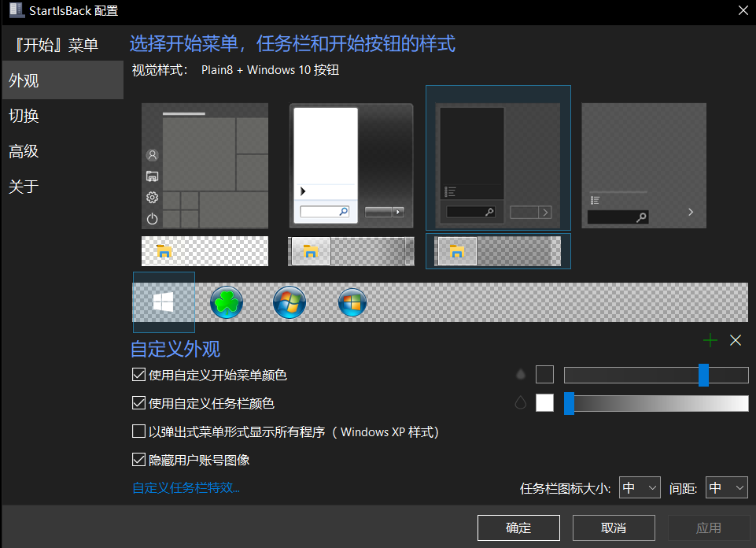Select the Windows 10 flag start button icon
Screen dimensions: 756x548
pyautogui.click(x=163, y=302)
